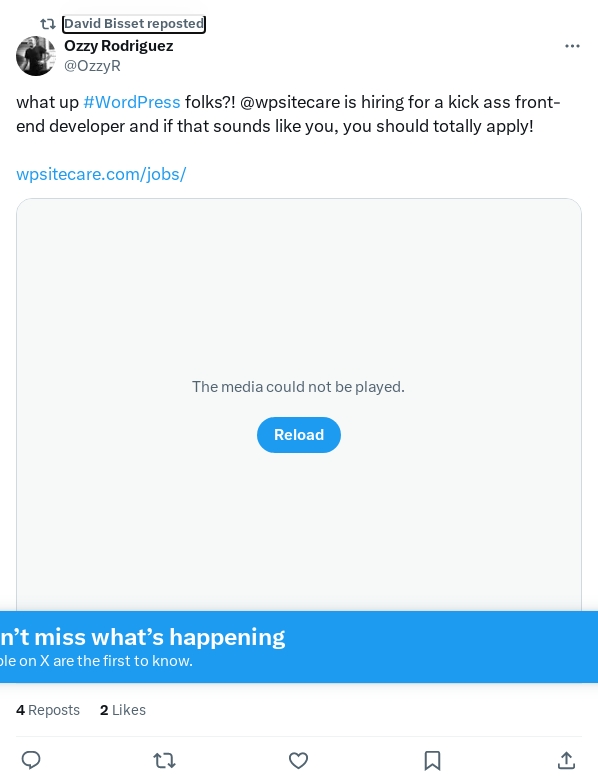Like the tweet with heart icon
Screen dimensions: 598x776
click(299, 760)
